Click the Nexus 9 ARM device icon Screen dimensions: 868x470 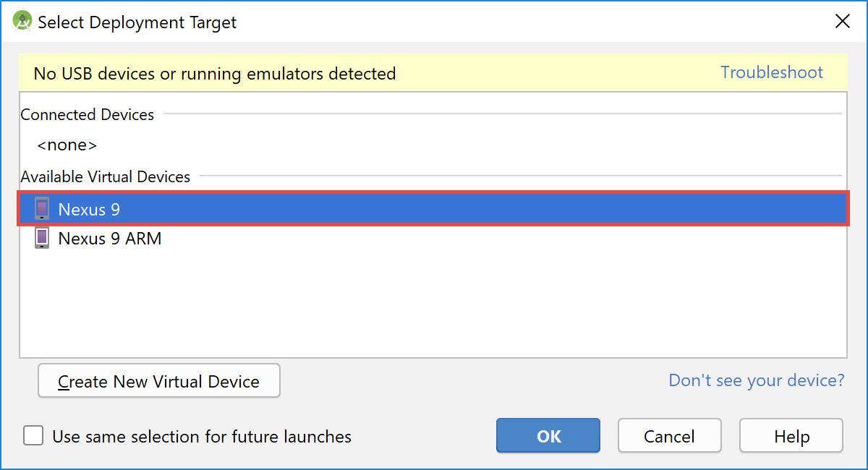pyautogui.click(x=43, y=238)
